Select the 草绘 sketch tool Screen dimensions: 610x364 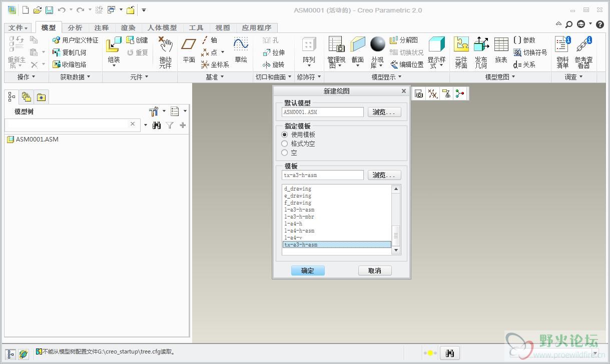[x=241, y=50]
